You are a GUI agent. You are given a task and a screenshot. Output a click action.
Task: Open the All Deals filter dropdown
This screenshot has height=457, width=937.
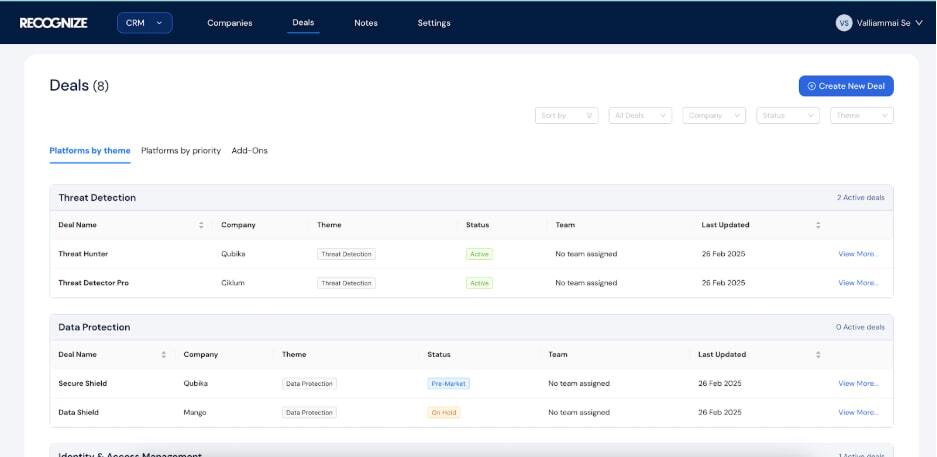(x=640, y=115)
